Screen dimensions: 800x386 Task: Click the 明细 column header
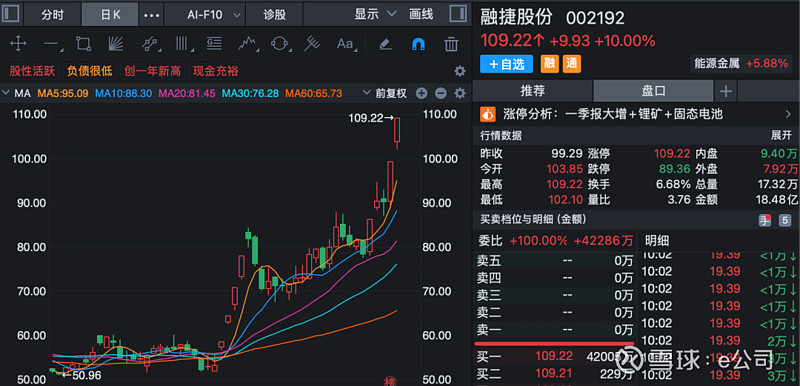pyautogui.click(x=657, y=241)
